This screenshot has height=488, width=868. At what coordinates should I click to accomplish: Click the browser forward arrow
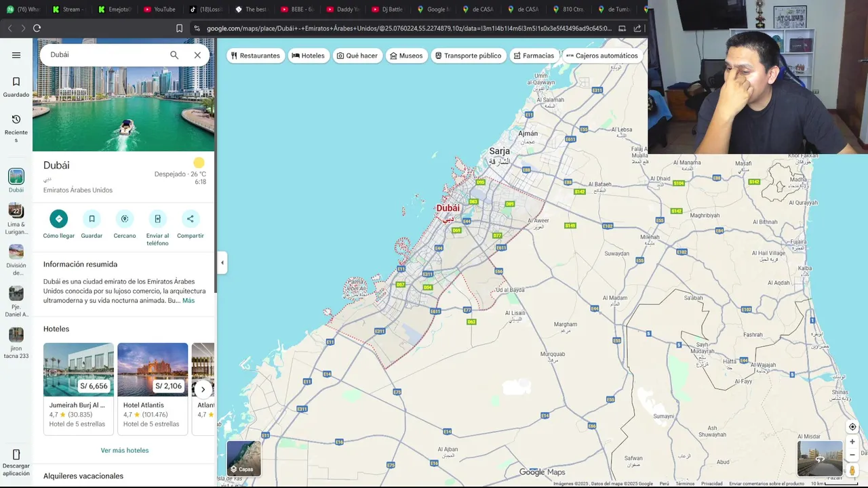[23, 28]
